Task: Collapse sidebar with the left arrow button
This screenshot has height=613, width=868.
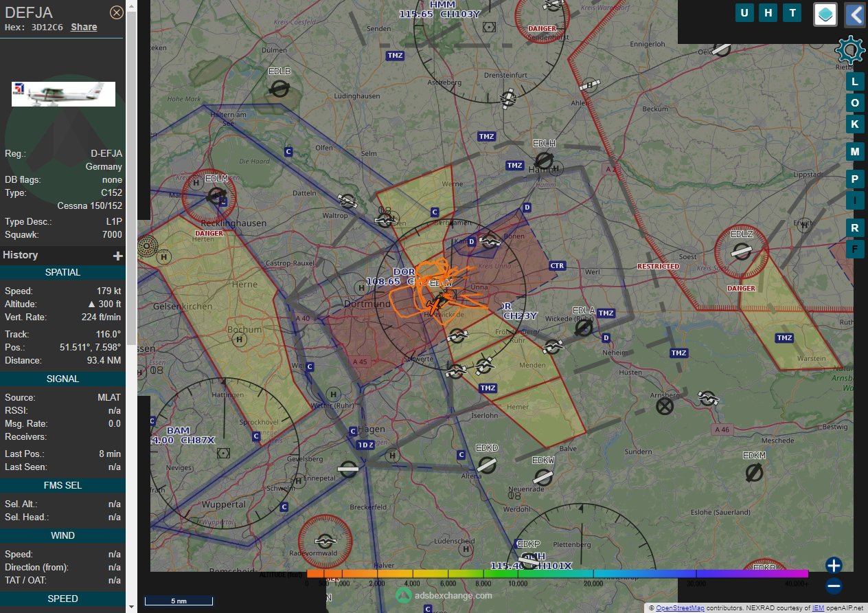Action: 854,14
